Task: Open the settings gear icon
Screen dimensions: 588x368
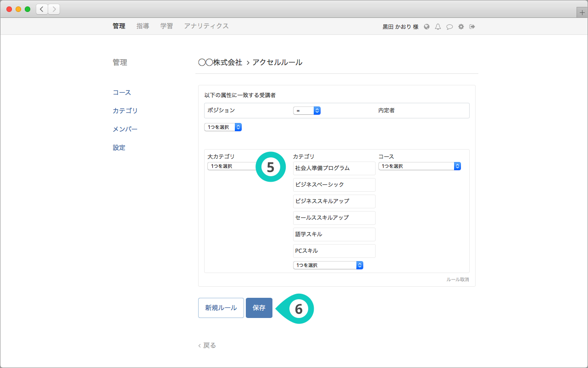Action: (x=461, y=27)
